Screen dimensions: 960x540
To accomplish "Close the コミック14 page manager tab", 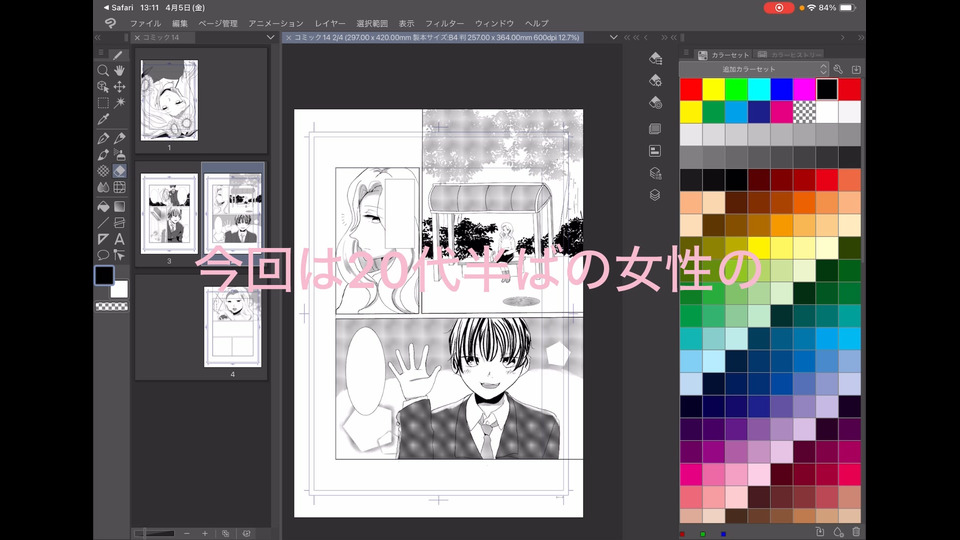I will 137,37.
